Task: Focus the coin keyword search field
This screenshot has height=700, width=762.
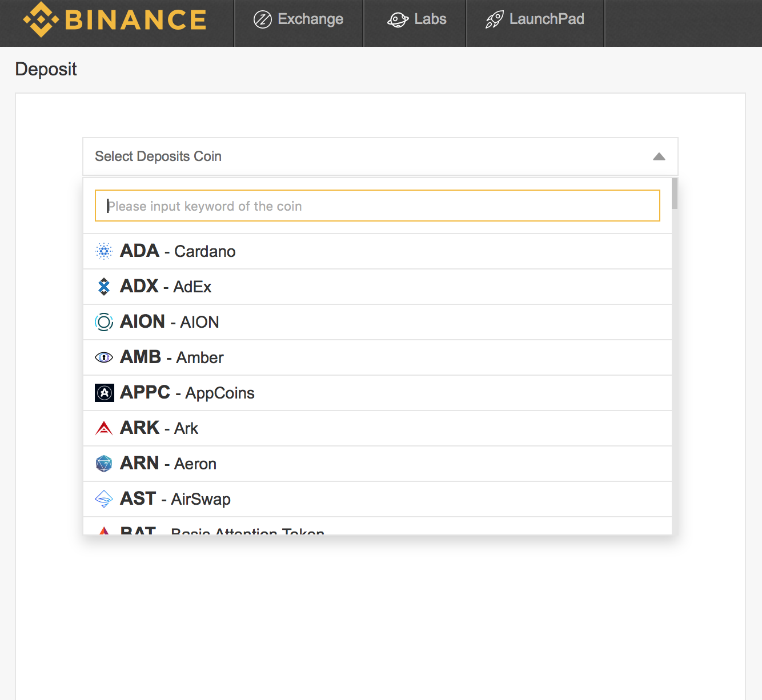Action: pyautogui.click(x=377, y=206)
